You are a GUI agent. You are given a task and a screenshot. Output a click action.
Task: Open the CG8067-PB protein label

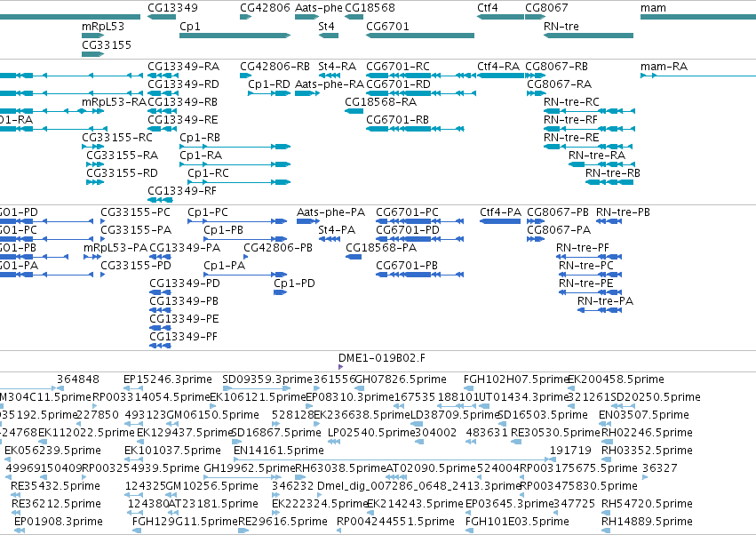[x=558, y=212]
